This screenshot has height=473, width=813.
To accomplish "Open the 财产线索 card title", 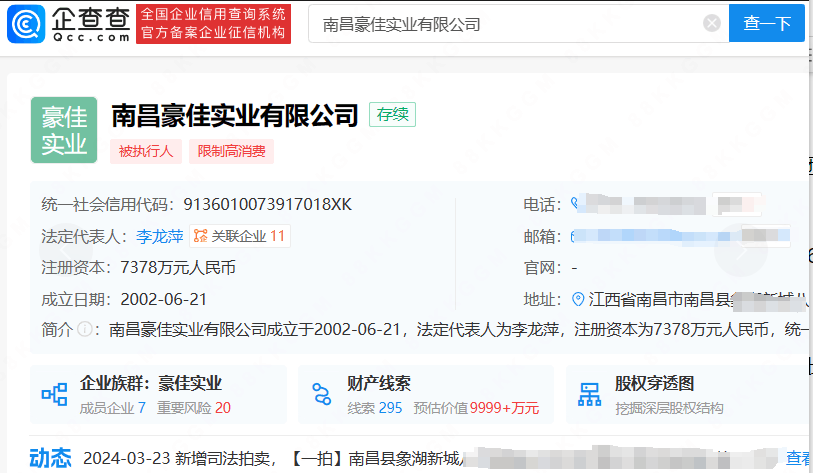I will 379,384.
